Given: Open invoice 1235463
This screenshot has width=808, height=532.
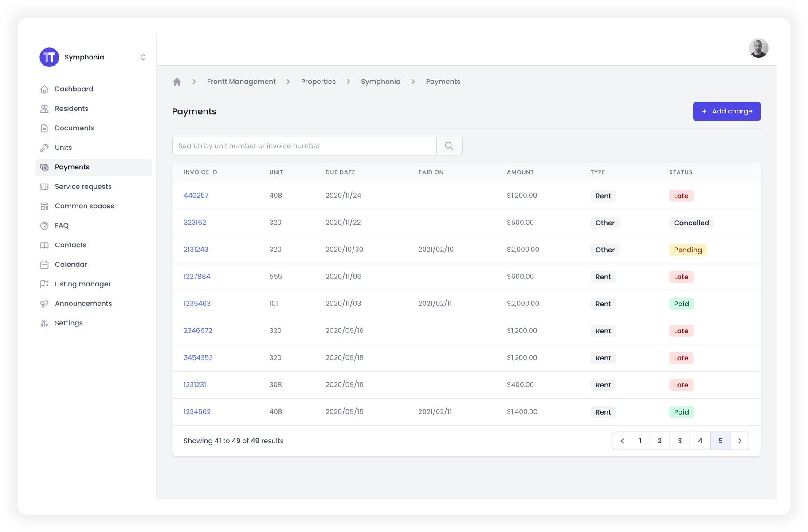Looking at the screenshot, I should (197, 304).
